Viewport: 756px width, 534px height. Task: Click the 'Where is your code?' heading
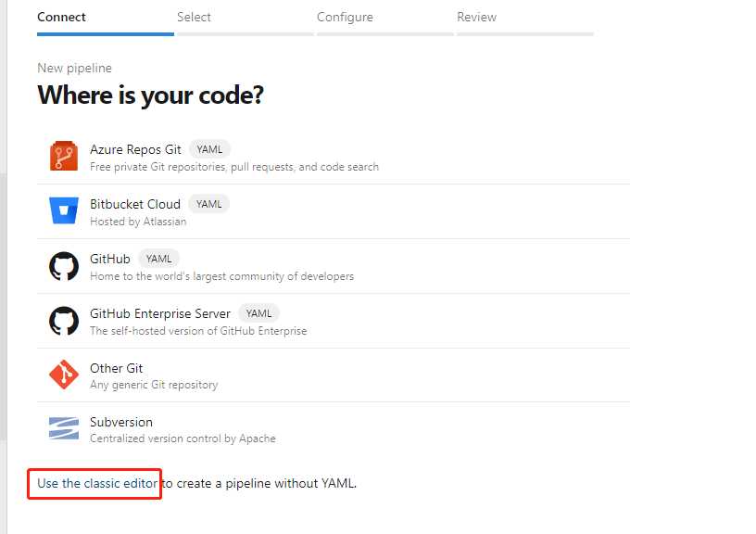click(150, 95)
